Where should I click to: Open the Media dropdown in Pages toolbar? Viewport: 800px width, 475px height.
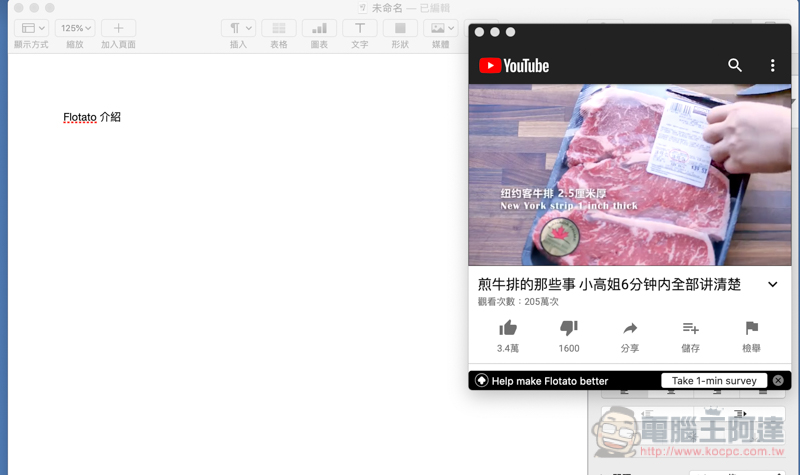pyautogui.click(x=441, y=28)
